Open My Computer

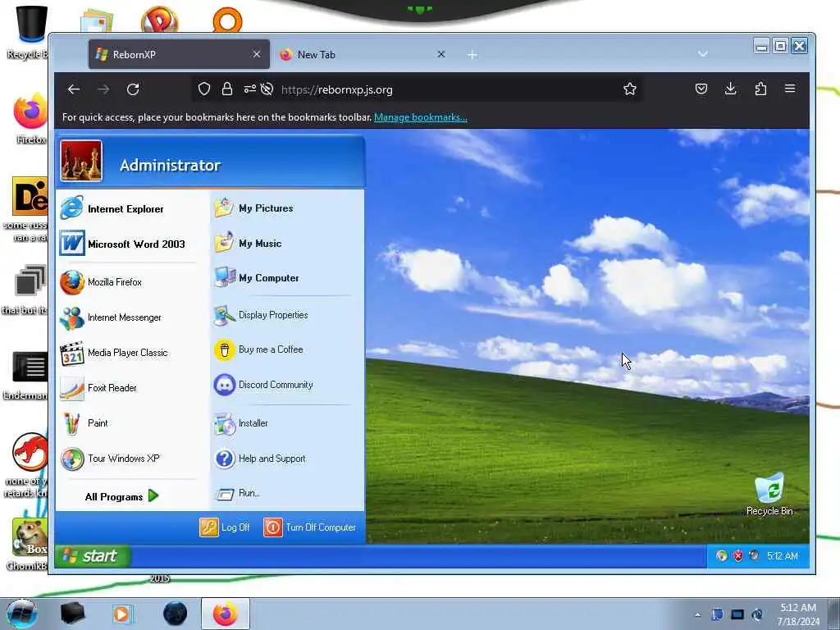pos(257,277)
